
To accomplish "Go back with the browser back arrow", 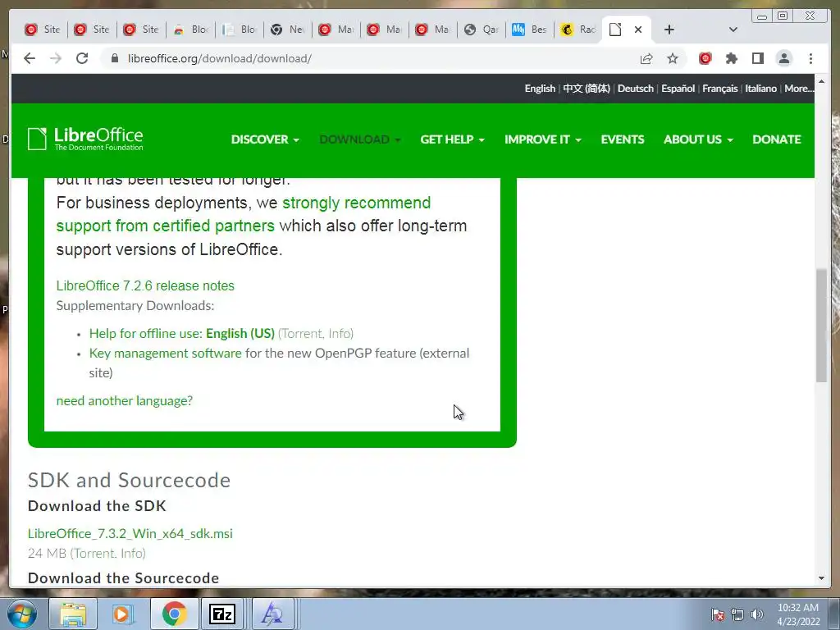I will coord(30,58).
